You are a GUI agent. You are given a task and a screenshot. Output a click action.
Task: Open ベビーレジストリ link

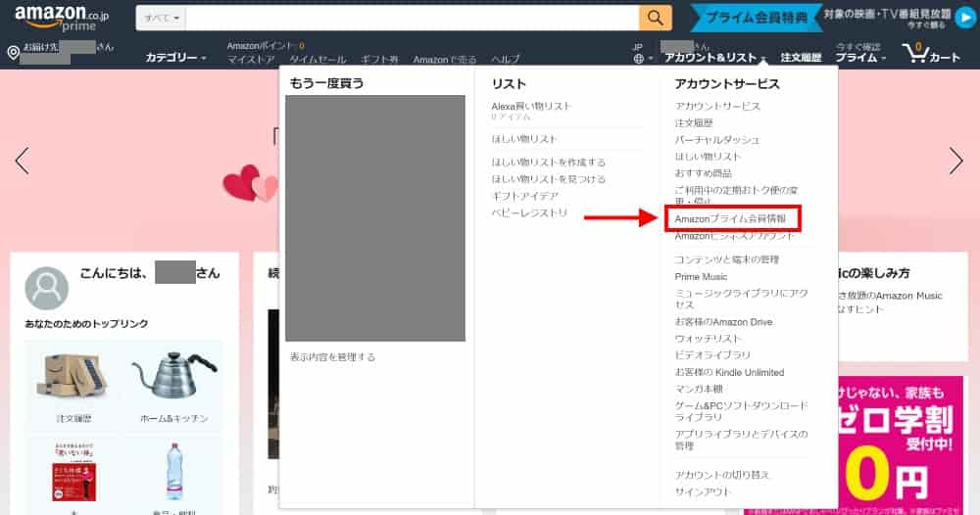(x=529, y=212)
